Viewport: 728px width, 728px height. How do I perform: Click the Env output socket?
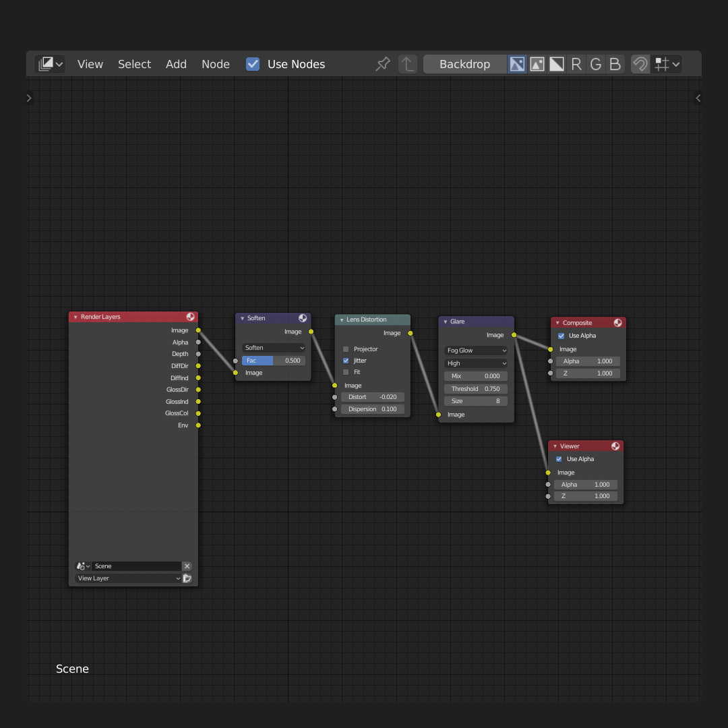198,425
